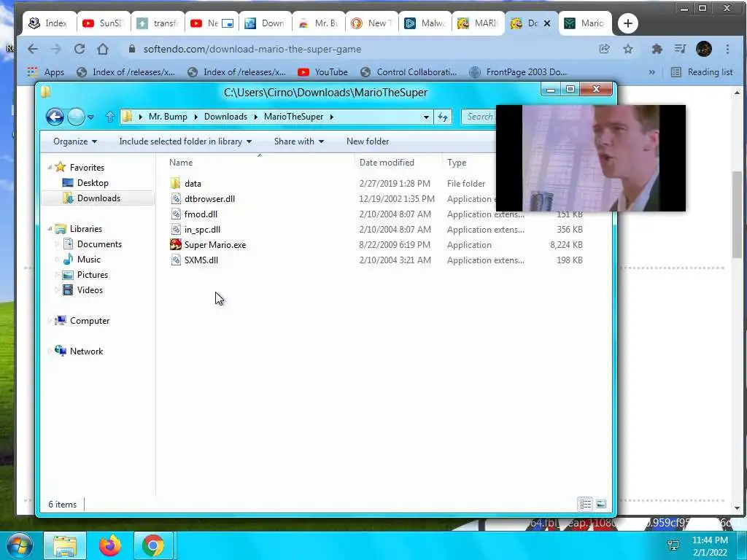The height and width of the screenshot is (560, 747).
Task: Open the address bar history dropdown
Action: [x=426, y=117]
